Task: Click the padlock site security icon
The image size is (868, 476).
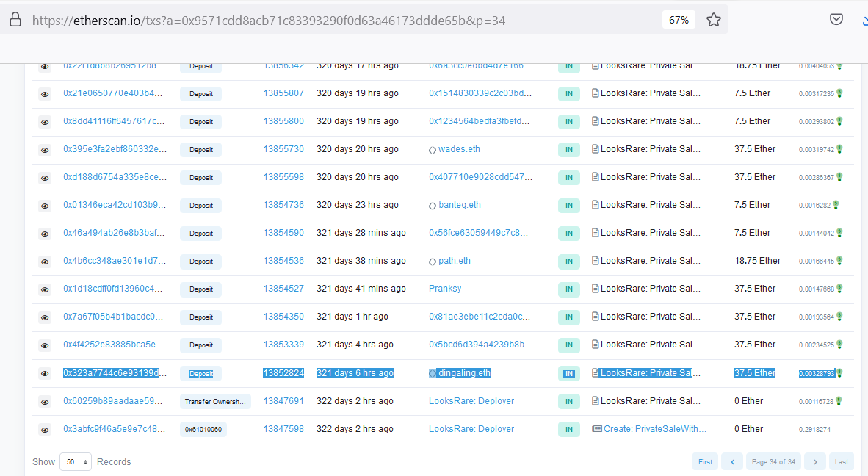Action: click(15, 20)
